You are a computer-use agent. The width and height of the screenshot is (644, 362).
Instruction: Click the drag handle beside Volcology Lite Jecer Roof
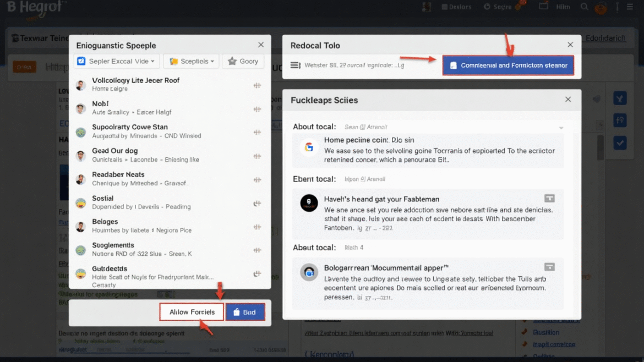[x=257, y=85]
